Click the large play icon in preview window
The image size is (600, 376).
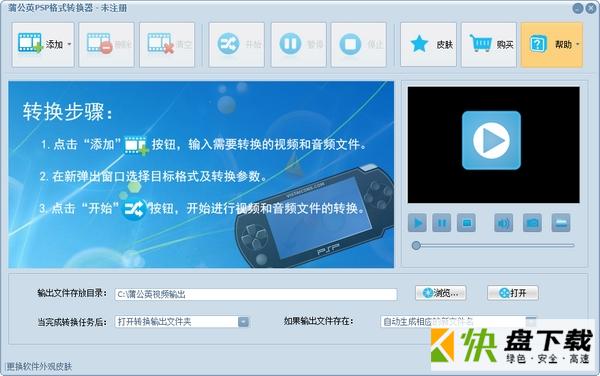pyautogui.click(x=491, y=140)
